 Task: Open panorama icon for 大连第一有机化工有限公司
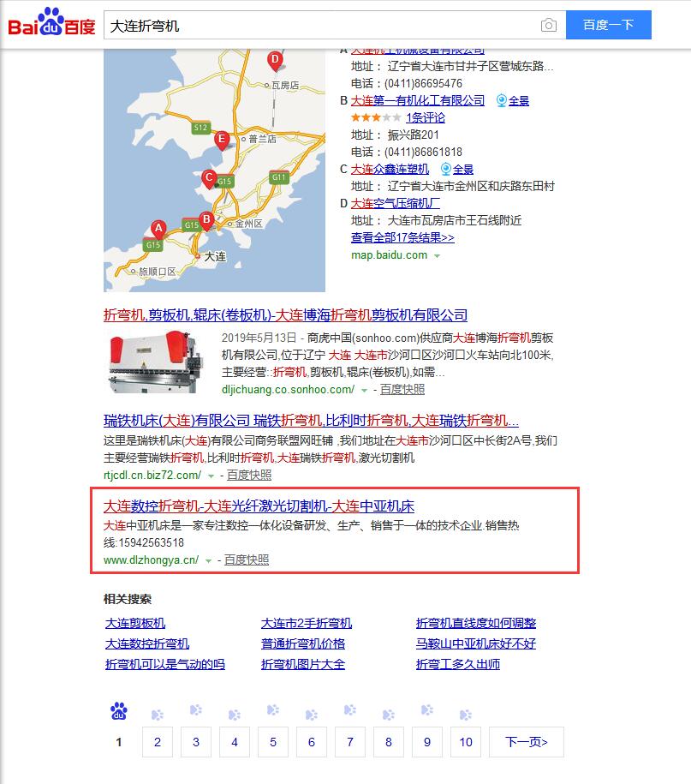pos(501,100)
